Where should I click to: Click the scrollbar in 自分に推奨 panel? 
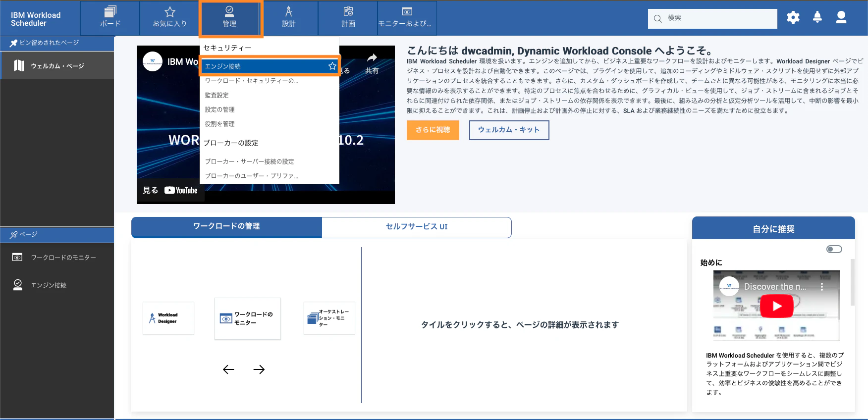[x=852, y=282]
